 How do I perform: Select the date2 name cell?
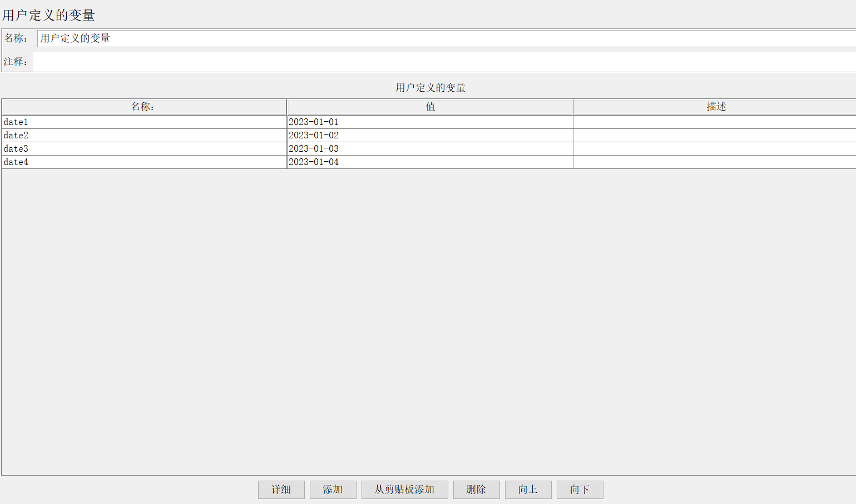click(x=144, y=135)
